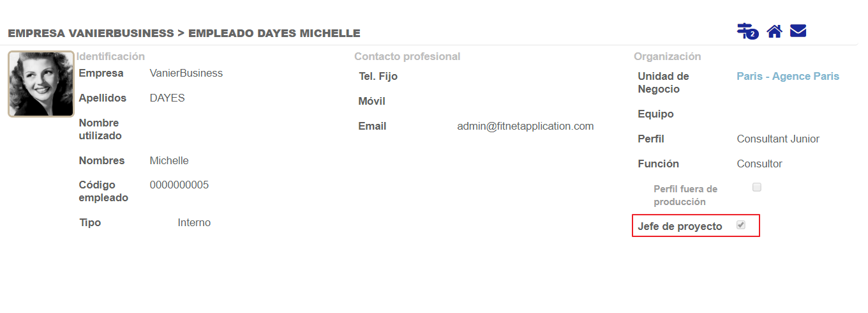Viewport: 868px width, 313px height.
Task: Click the 'EMPRESA VANIERBUSINESS' breadcrumb
Action: coord(91,33)
